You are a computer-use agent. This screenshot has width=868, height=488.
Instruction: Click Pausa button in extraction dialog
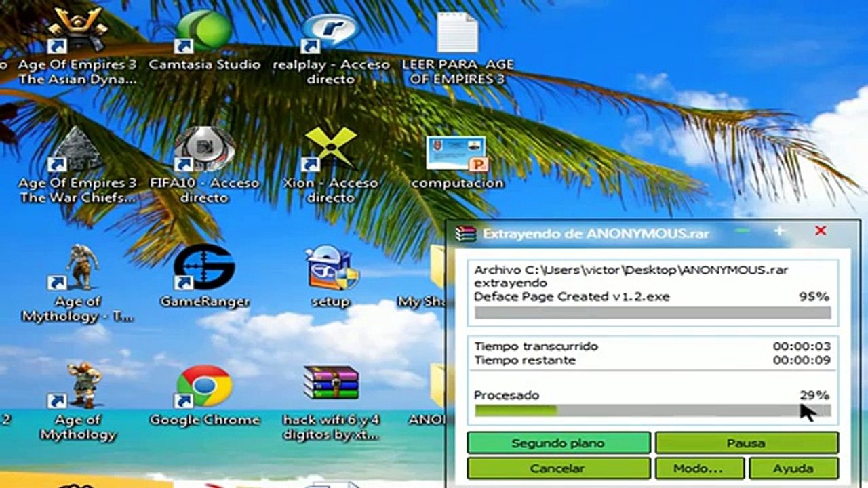coord(746,443)
